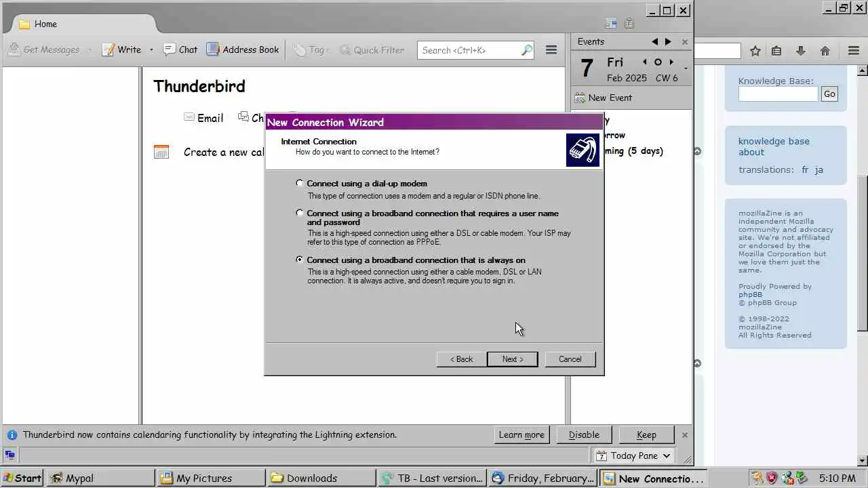Click Go button beside Knowledge Base

point(829,94)
